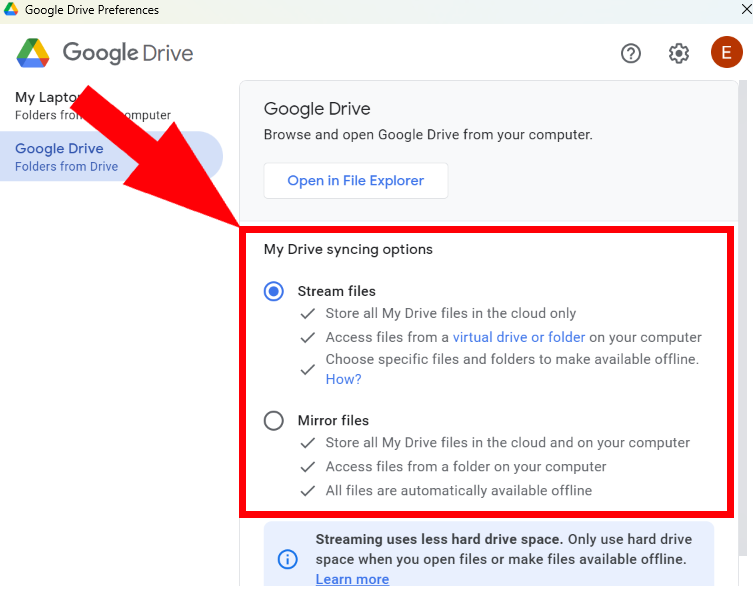Screen dimensions: 753x594
Task: Open the Learn more link
Action: pos(352,579)
